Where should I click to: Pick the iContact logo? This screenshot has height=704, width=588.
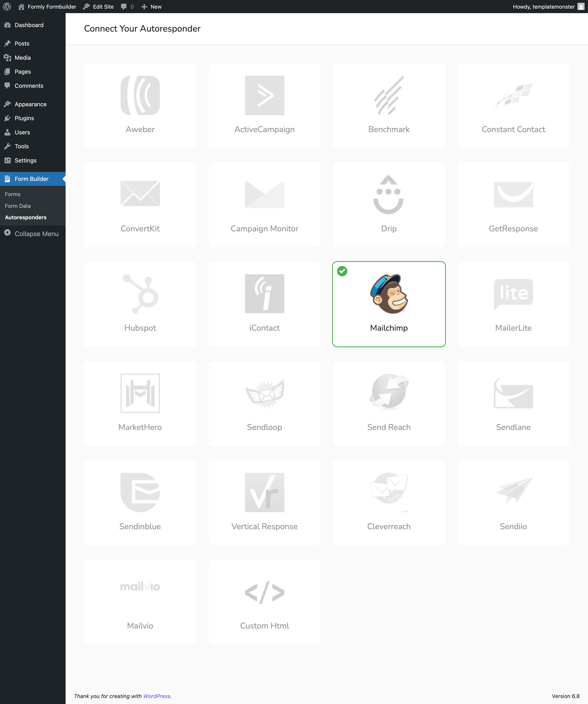264,294
